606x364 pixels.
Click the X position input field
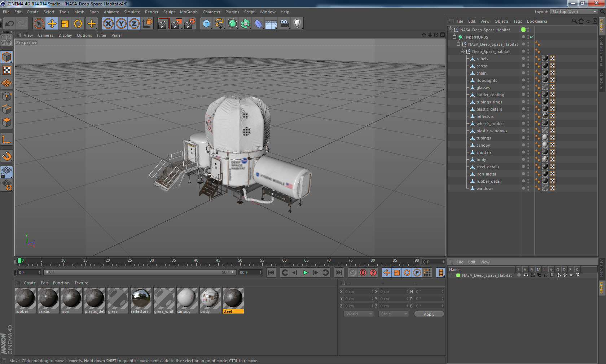358,292
